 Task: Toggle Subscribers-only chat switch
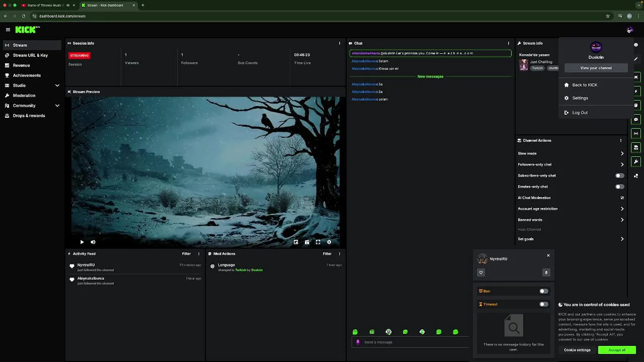pyautogui.click(x=620, y=175)
